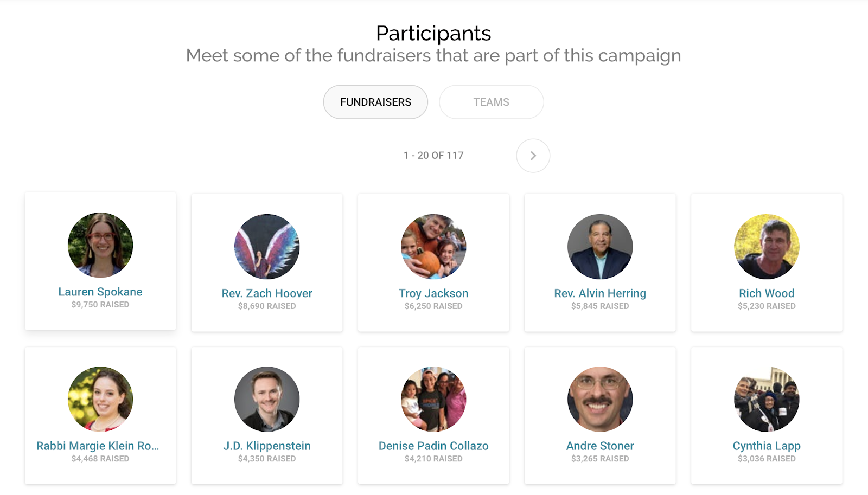Click Rabbi Margie Klein's avatar
Screen dimensions: 868x495
[x=100, y=400]
